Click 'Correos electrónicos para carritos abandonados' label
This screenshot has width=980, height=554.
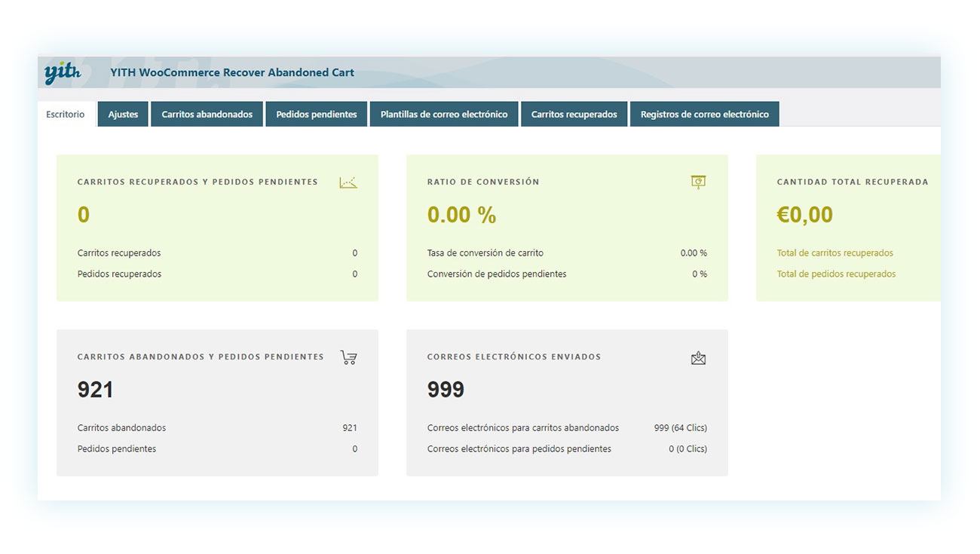pyautogui.click(x=523, y=428)
